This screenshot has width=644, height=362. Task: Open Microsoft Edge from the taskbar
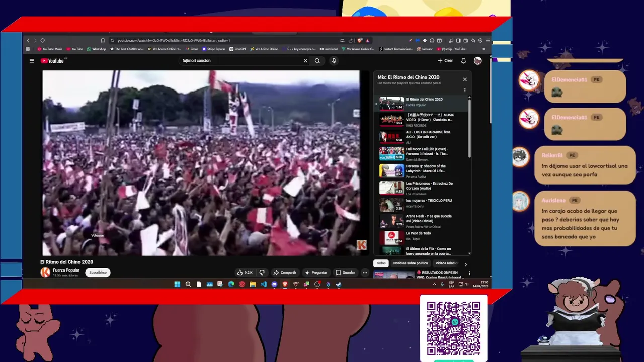click(x=231, y=284)
